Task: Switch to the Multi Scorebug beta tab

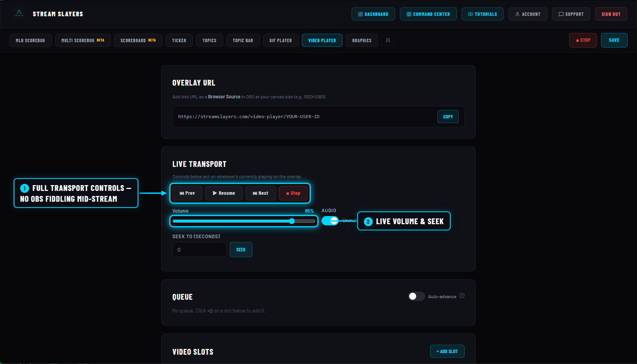Action: point(83,40)
